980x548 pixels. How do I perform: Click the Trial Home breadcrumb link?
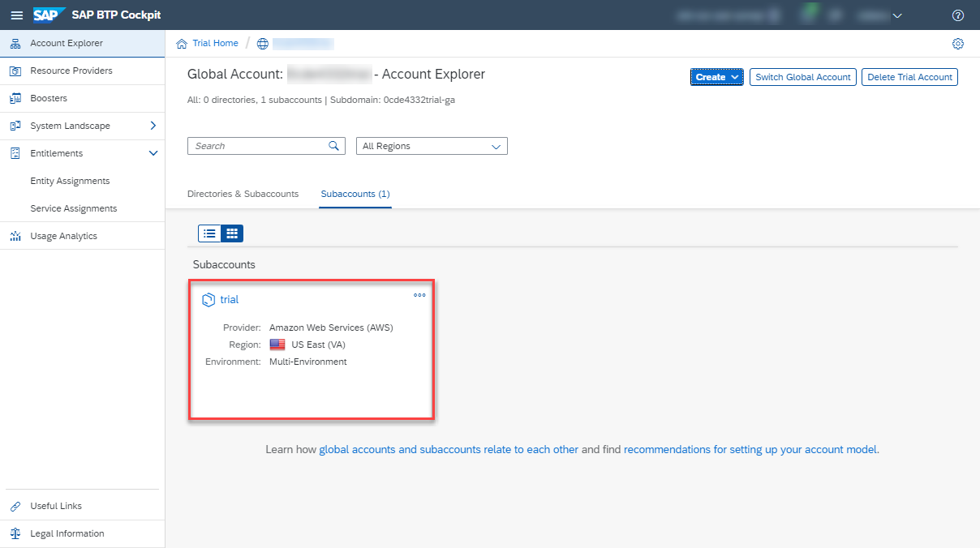[215, 44]
